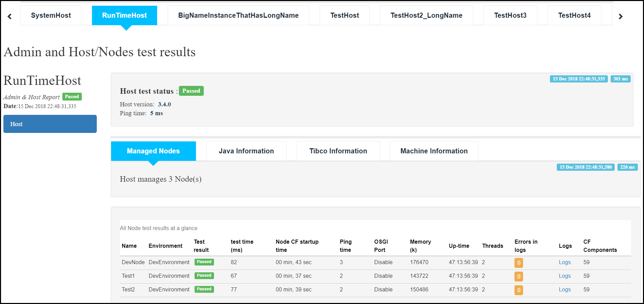Click the orange error count badge for Test2

coord(519,290)
